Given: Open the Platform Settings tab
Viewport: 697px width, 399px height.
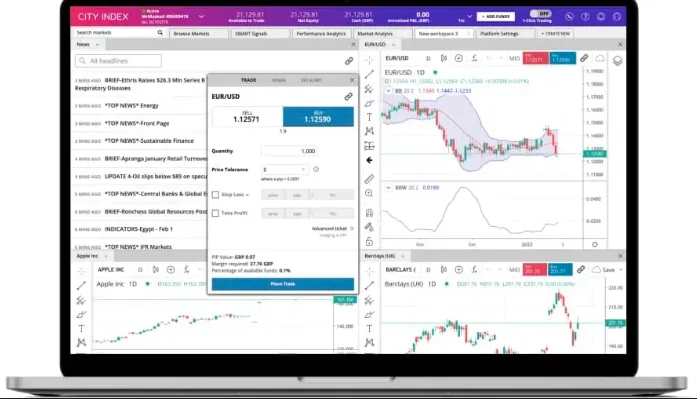Looking at the screenshot, I should tap(505, 34).
